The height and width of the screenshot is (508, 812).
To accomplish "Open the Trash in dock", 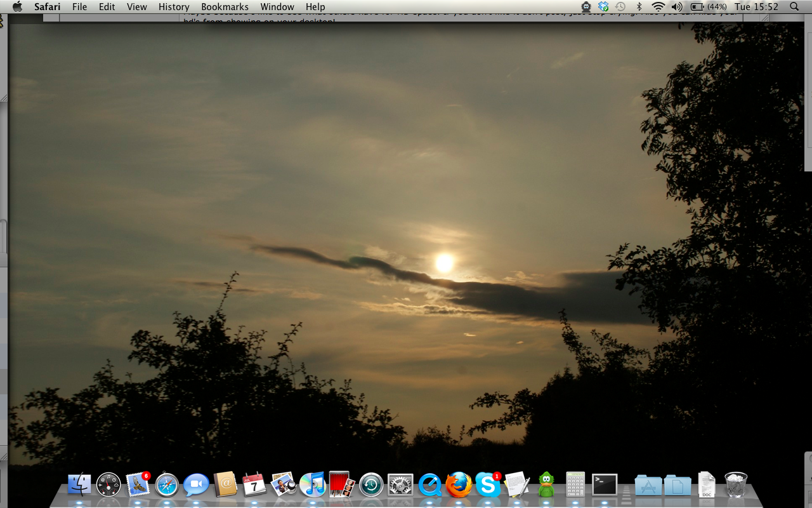I will point(736,485).
